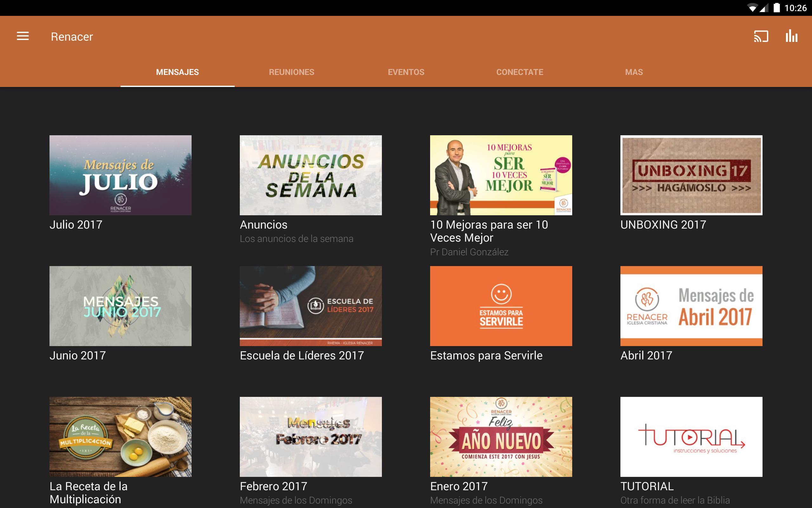The height and width of the screenshot is (508, 812).
Task: Open the Unboxing 17 Hagámoslo thumbnail
Action: point(691,175)
